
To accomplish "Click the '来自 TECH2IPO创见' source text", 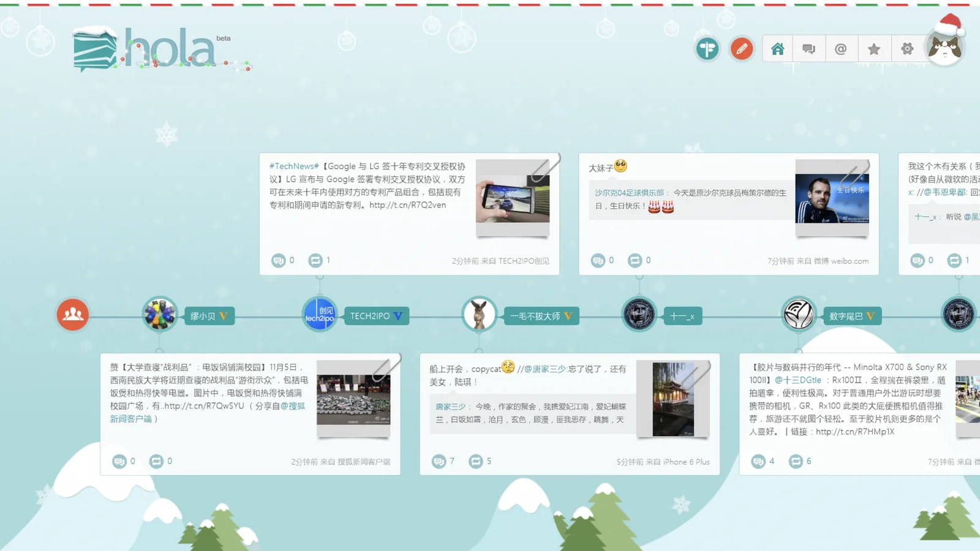I will coord(515,261).
